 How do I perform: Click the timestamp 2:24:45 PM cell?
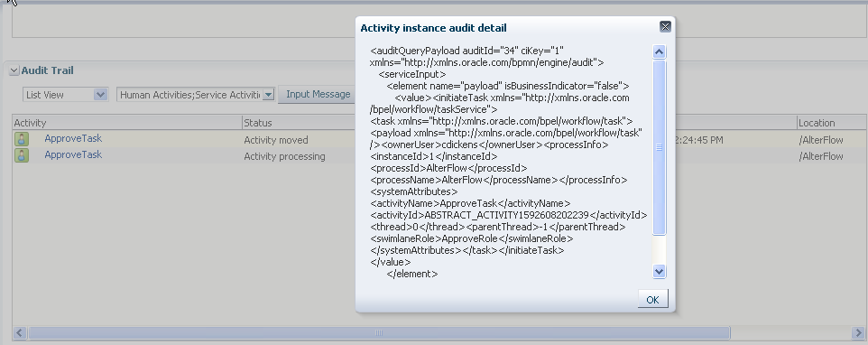pyautogui.click(x=699, y=140)
